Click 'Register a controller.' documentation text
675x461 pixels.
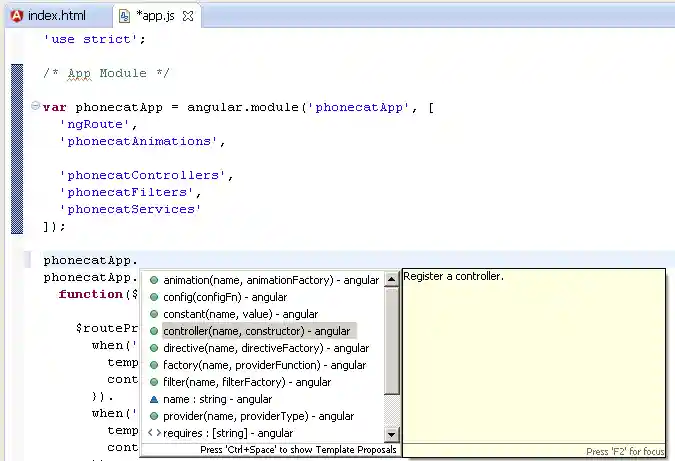453,276
